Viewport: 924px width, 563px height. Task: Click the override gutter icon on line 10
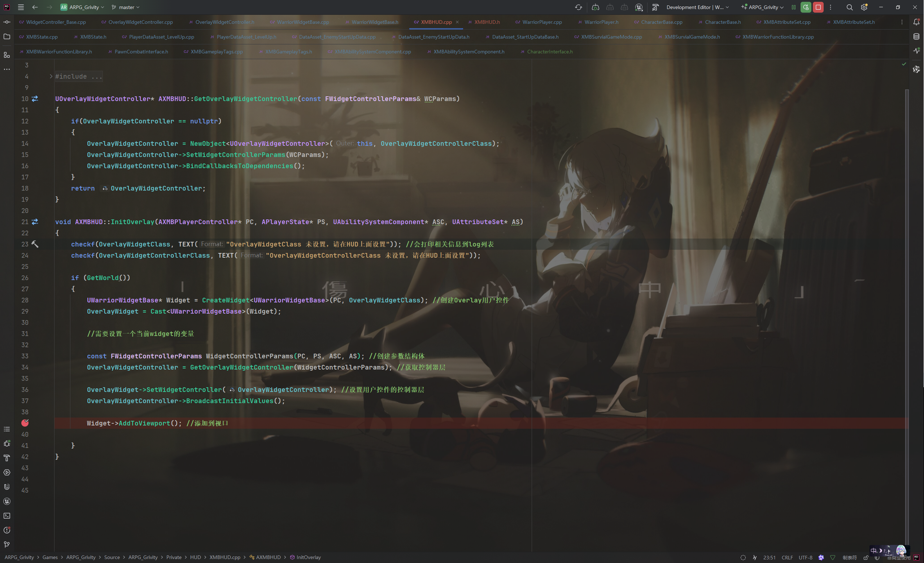(x=35, y=99)
